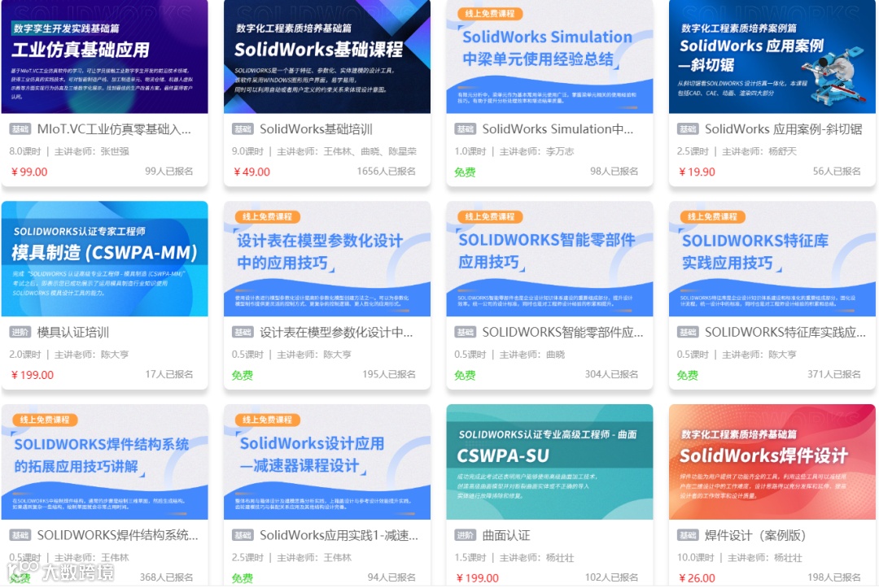Click course title 设计表在模型参数化设计中...
879x588 pixels.
336,333
